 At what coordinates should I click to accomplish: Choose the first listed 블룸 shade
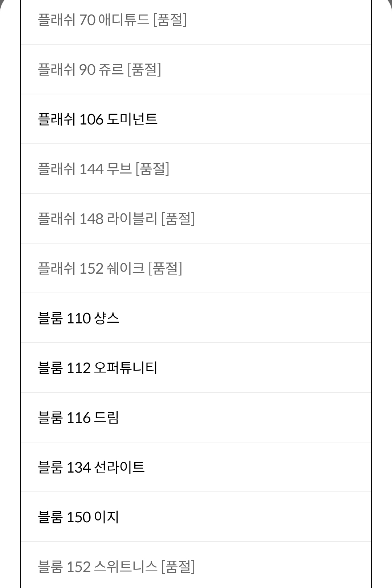[78, 318]
